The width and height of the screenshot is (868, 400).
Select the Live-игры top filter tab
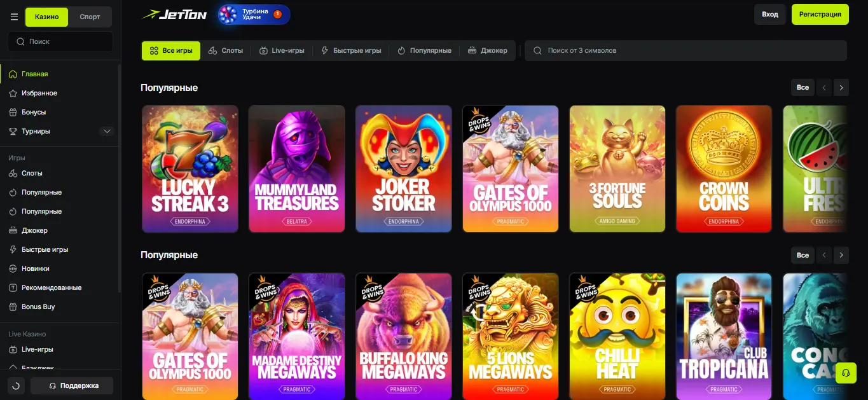click(x=282, y=51)
